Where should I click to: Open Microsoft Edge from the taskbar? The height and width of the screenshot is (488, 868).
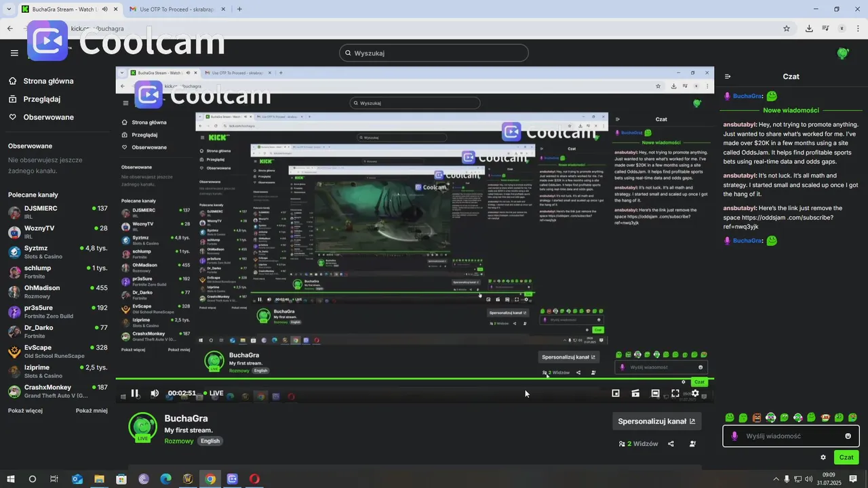165,479
